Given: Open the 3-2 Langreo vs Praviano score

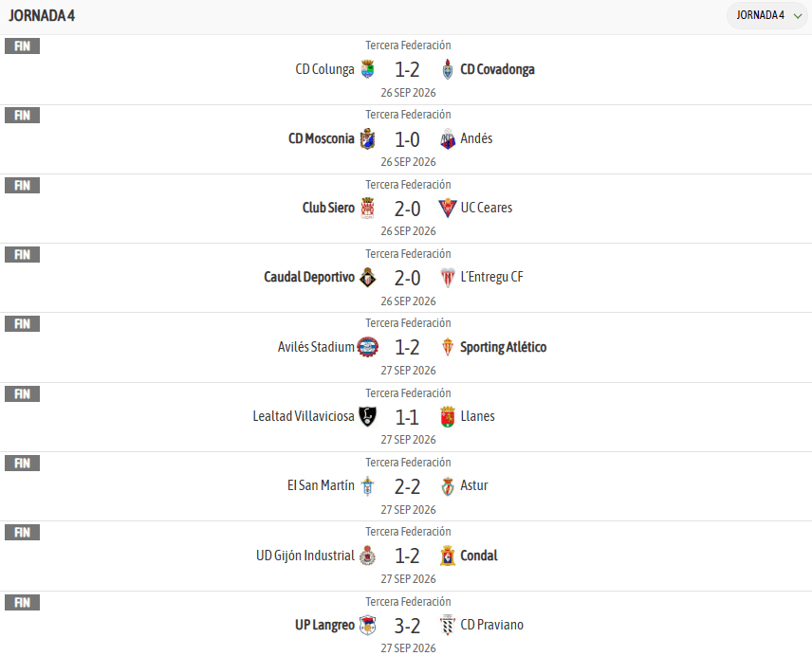Looking at the screenshot, I should click(x=408, y=626).
